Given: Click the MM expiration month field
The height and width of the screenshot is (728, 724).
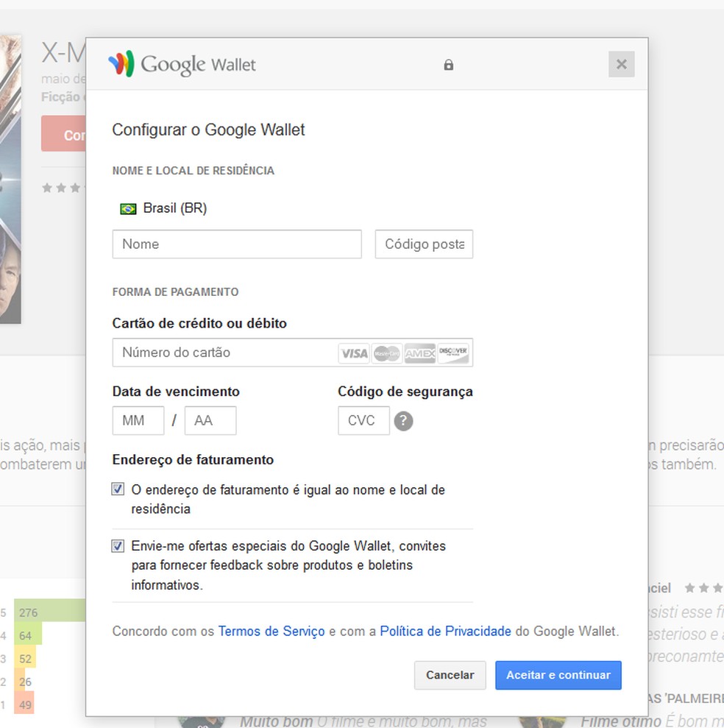Looking at the screenshot, I should pos(138,420).
